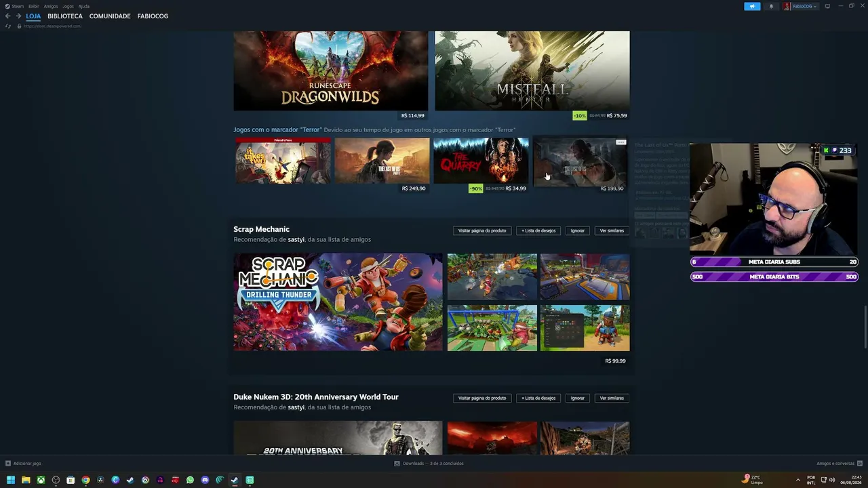The image size is (868, 488).
Task: Open the Downloads status at bottom
Action: [429, 464]
